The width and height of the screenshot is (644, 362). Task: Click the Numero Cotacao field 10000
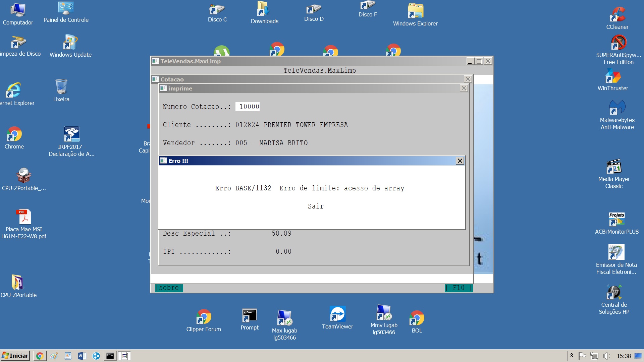(x=248, y=107)
